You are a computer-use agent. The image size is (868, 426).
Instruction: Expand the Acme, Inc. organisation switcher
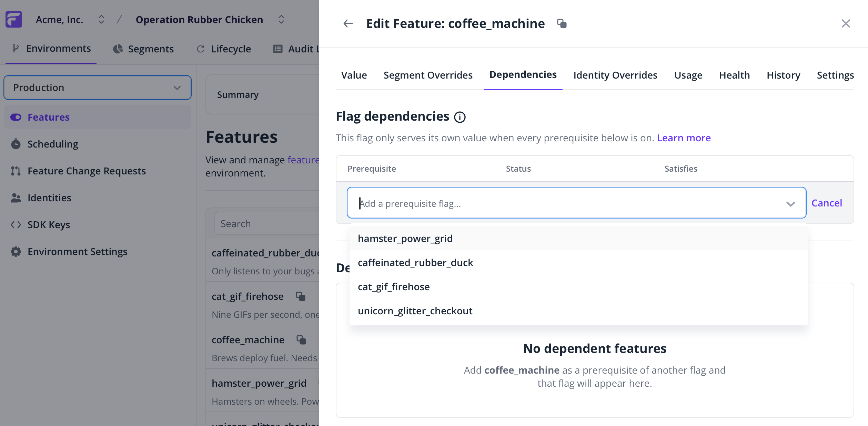point(101,19)
